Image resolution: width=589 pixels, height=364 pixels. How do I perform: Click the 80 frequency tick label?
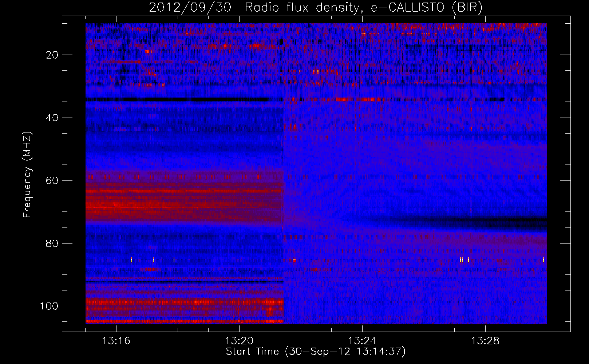pyautogui.click(x=52, y=243)
